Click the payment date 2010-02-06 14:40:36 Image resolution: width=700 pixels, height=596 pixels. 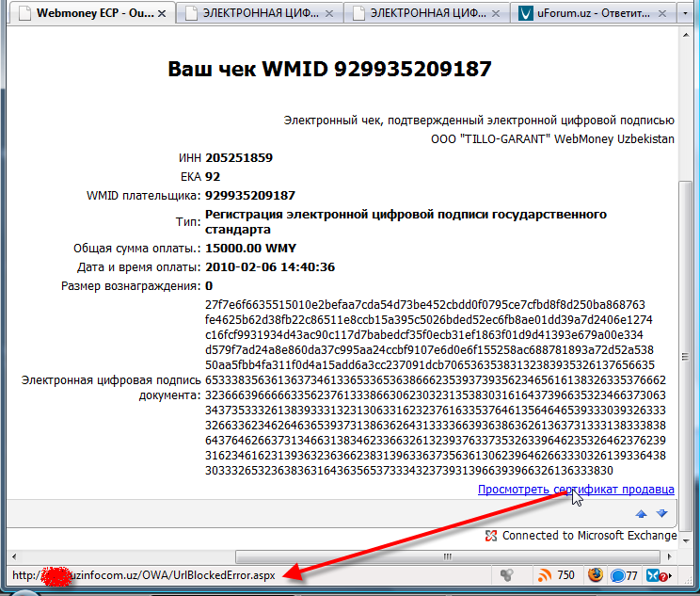[x=270, y=266]
